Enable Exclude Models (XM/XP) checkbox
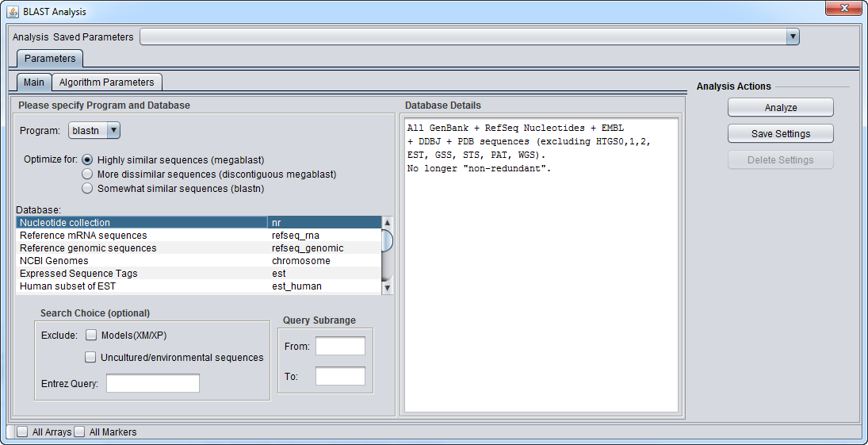The image size is (868, 445). 91,335
